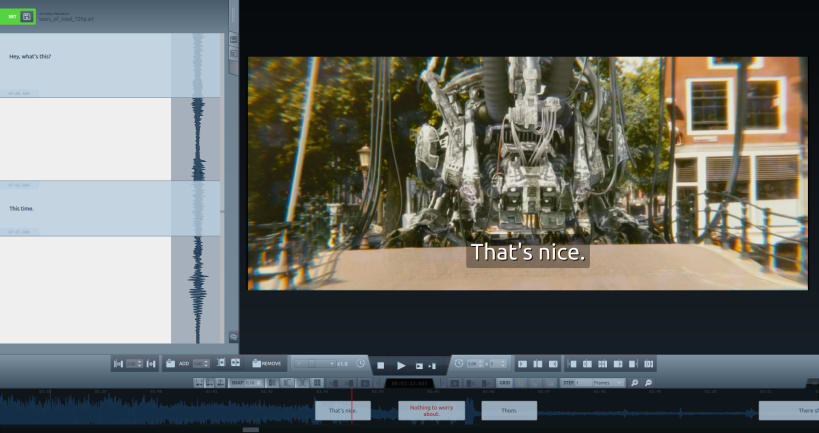Click the insert-subtitle-at-cursor icon after ADD field
This screenshot has width=819, height=433.
[221, 362]
